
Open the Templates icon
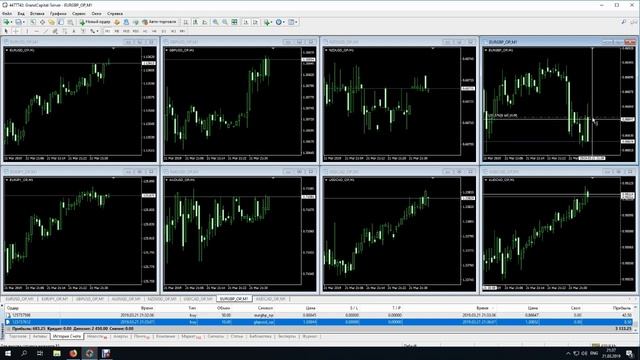[291, 22]
